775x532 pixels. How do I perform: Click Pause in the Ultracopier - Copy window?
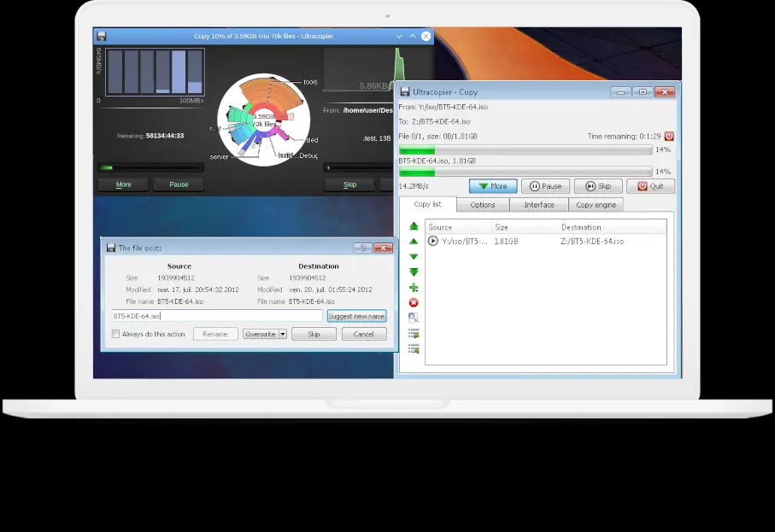(x=546, y=186)
